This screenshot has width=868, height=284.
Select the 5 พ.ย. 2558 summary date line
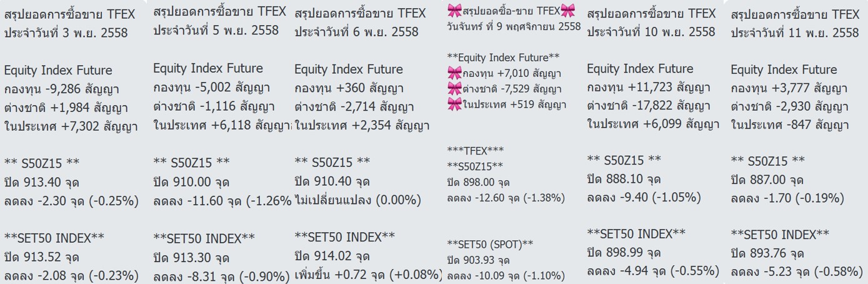click(x=216, y=30)
